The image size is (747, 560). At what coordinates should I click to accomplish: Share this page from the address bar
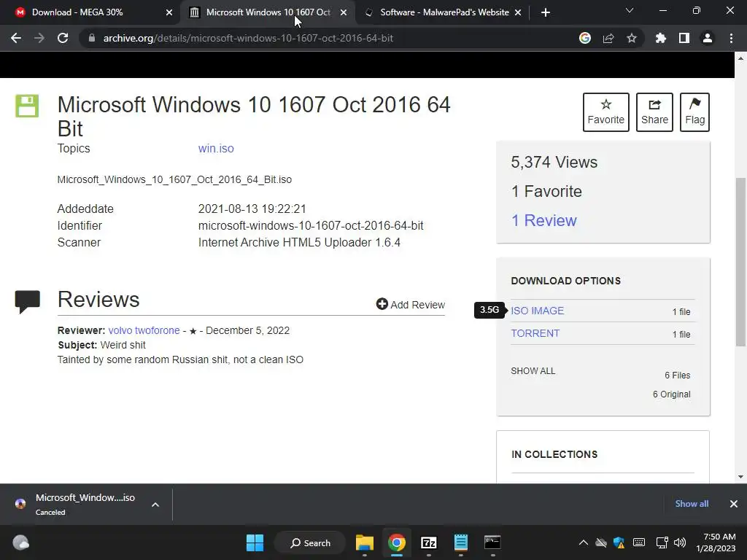608,38
